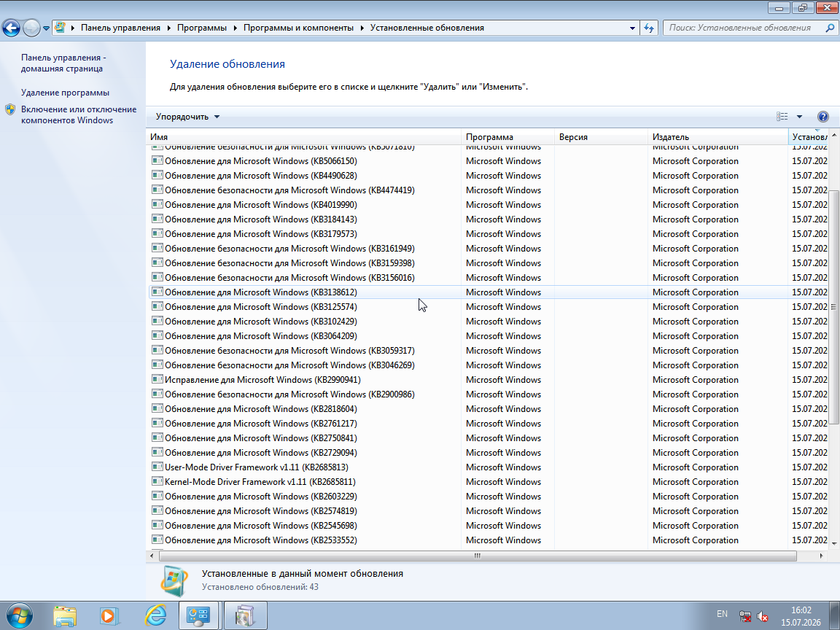Open the view options dropdown arrow
Viewport: 840px width, 630px height.
[x=799, y=116]
